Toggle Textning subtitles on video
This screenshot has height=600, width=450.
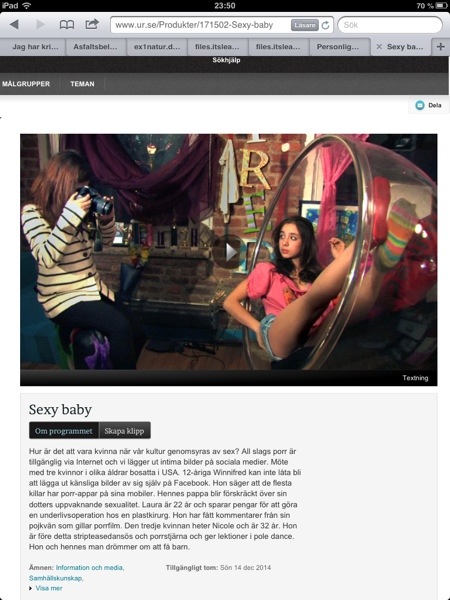[x=415, y=378]
